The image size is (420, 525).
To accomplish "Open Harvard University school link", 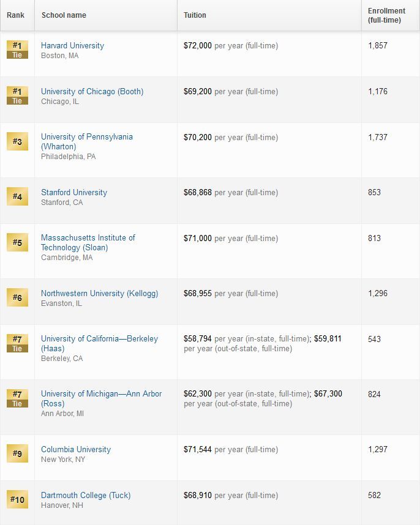I will click(x=72, y=45).
